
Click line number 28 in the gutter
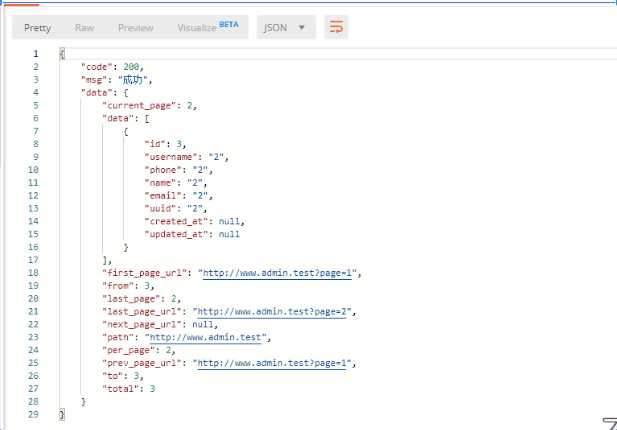[33, 401]
